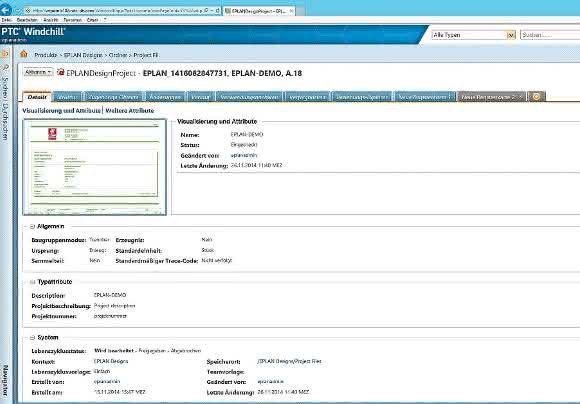Click the Suchen search input field
Image resolution: width=580 pixels, height=404 pixels.
550,35
